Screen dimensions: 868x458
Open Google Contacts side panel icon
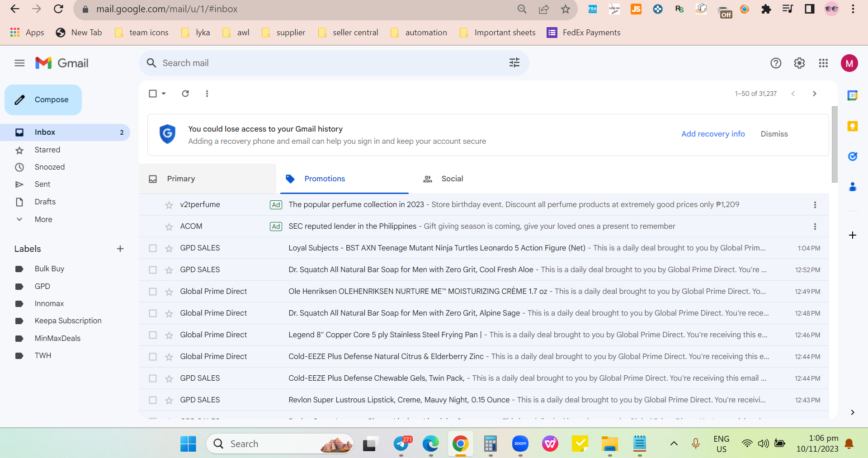853,187
